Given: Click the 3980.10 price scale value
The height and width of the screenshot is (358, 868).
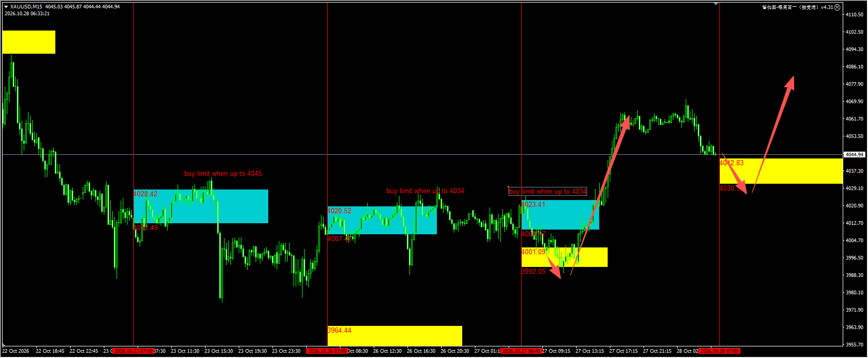Looking at the screenshot, I should 854,293.
